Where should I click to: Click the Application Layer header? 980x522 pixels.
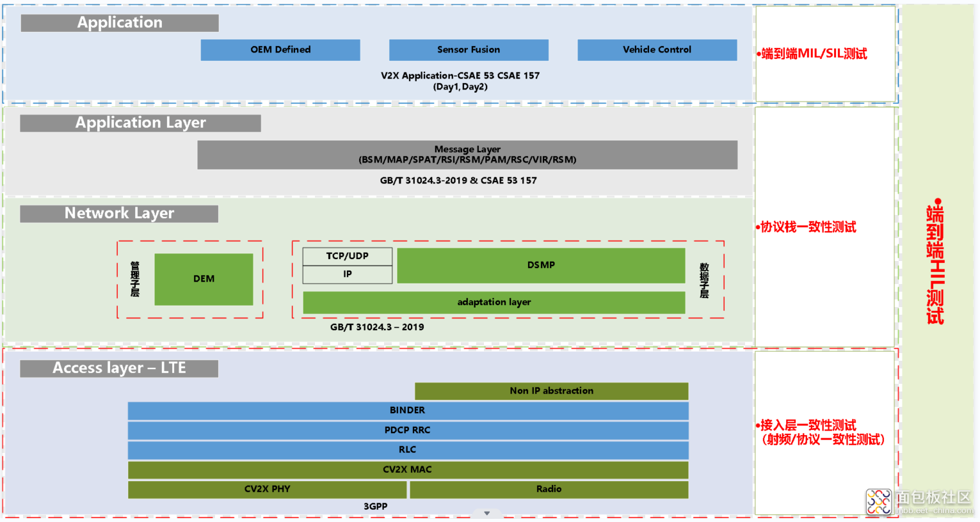click(140, 123)
